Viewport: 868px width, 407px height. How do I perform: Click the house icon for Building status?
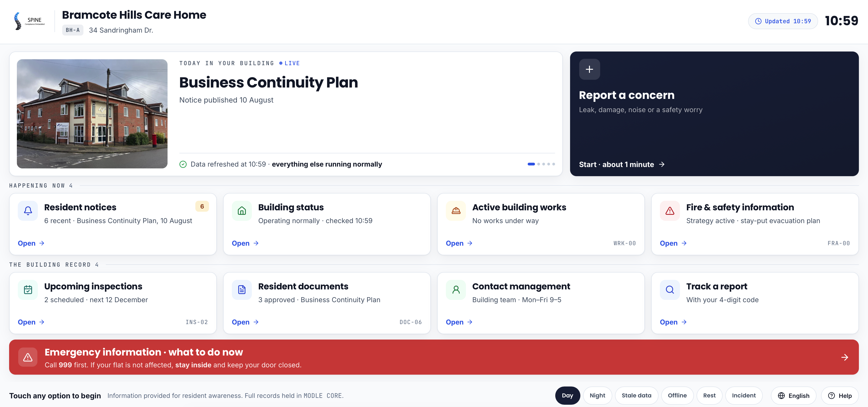pyautogui.click(x=242, y=211)
